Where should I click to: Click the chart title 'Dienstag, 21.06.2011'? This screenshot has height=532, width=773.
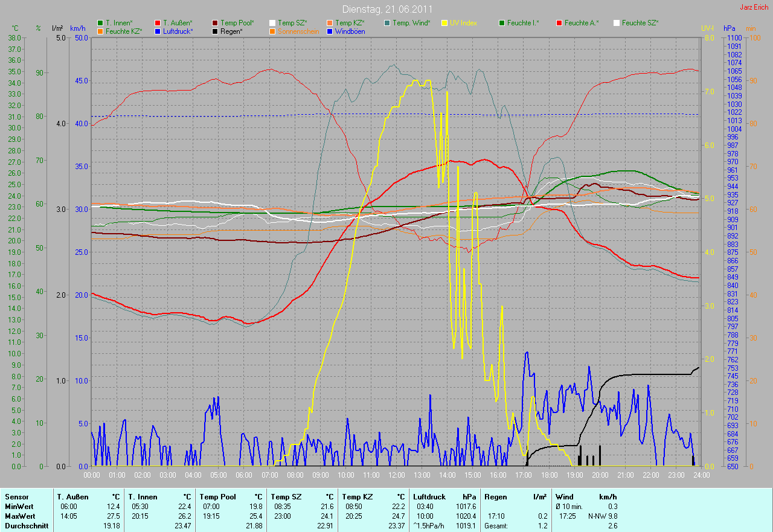coord(386,9)
